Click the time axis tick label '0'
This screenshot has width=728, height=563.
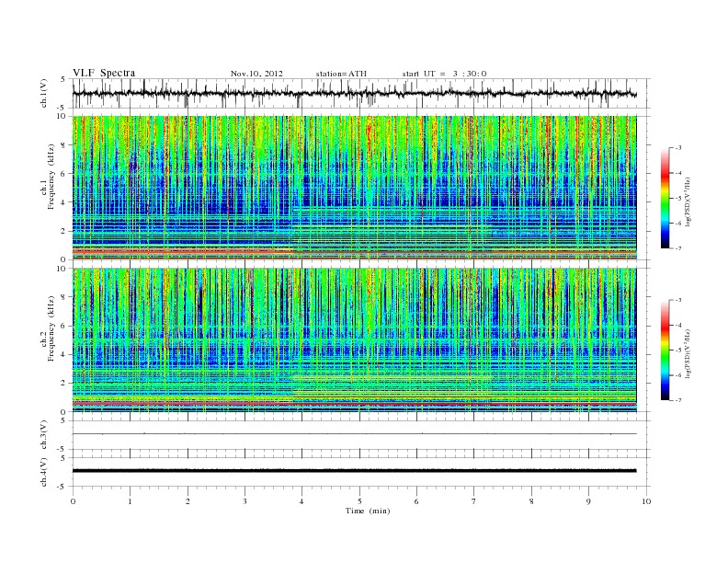[73, 501]
